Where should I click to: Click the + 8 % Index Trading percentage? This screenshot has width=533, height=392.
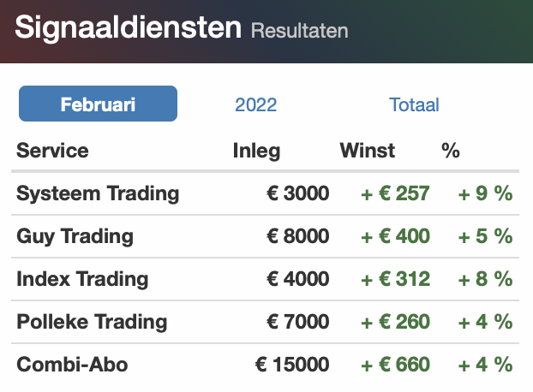point(485,279)
